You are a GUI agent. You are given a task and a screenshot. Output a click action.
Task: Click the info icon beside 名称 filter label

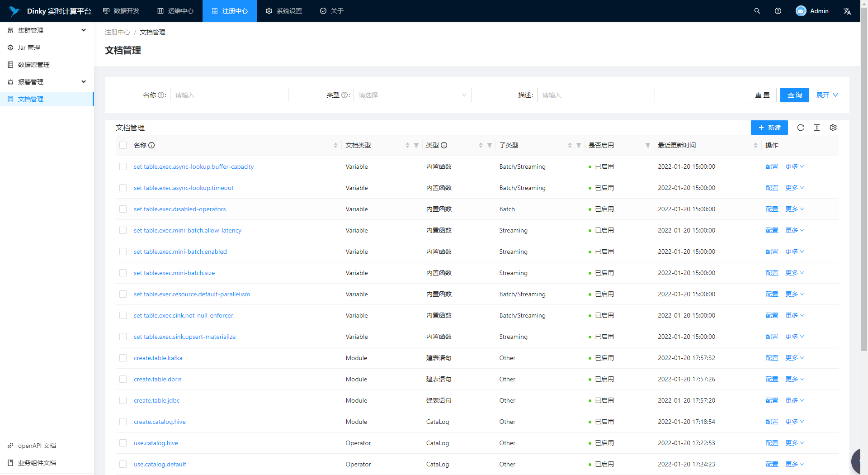click(x=161, y=95)
